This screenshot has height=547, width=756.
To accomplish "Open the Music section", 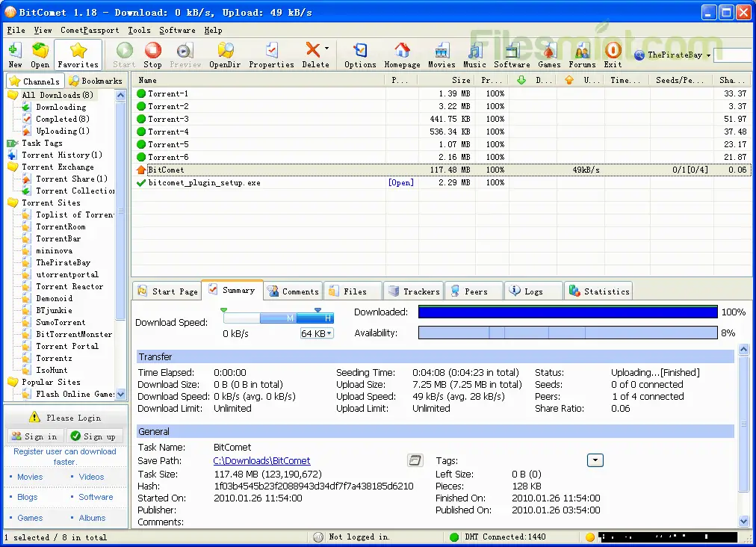I will pos(474,55).
